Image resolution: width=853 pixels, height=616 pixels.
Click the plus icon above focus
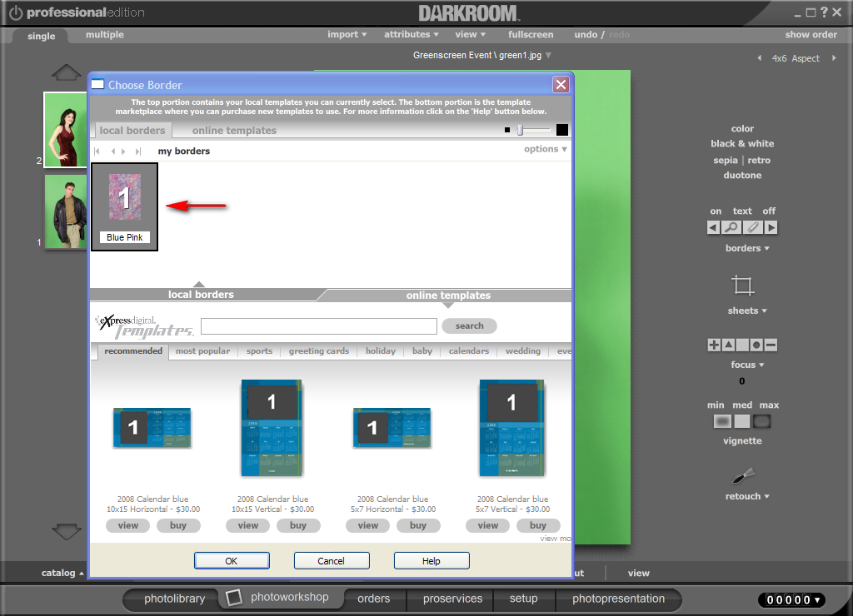tap(714, 345)
